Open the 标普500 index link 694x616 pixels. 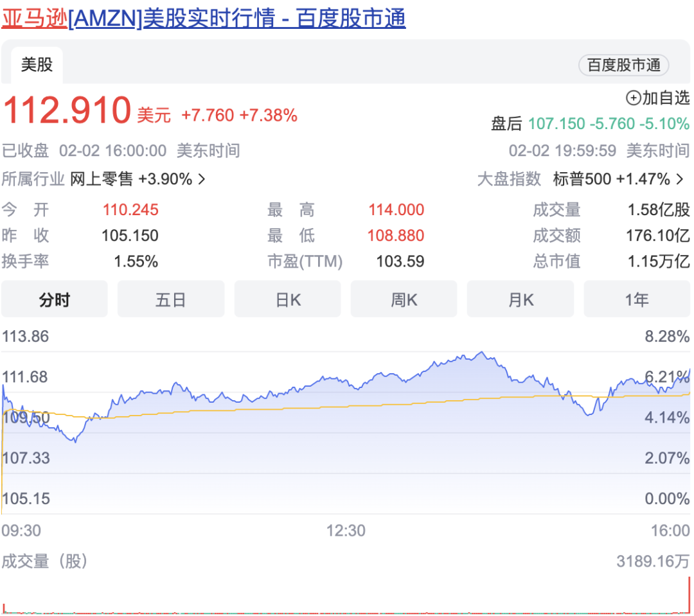tap(582, 179)
